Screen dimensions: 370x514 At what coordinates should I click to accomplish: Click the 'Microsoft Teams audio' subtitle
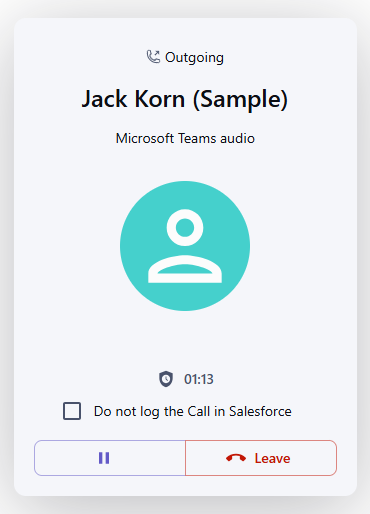point(185,138)
